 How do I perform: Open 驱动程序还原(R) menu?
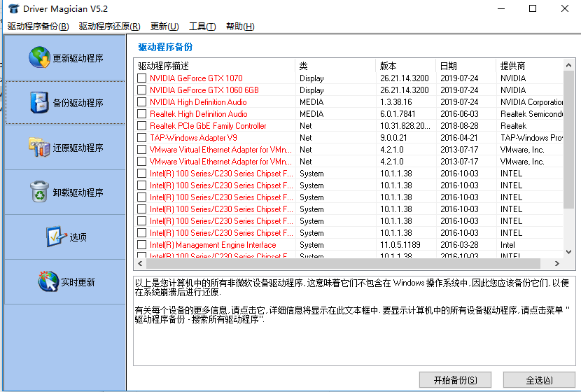click(110, 27)
